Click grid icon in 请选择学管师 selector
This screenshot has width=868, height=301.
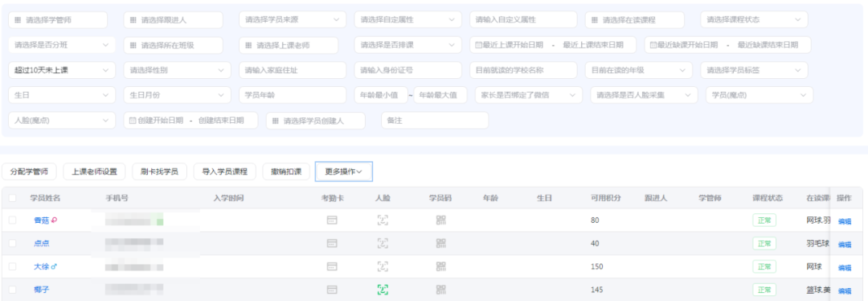click(x=18, y=20)
